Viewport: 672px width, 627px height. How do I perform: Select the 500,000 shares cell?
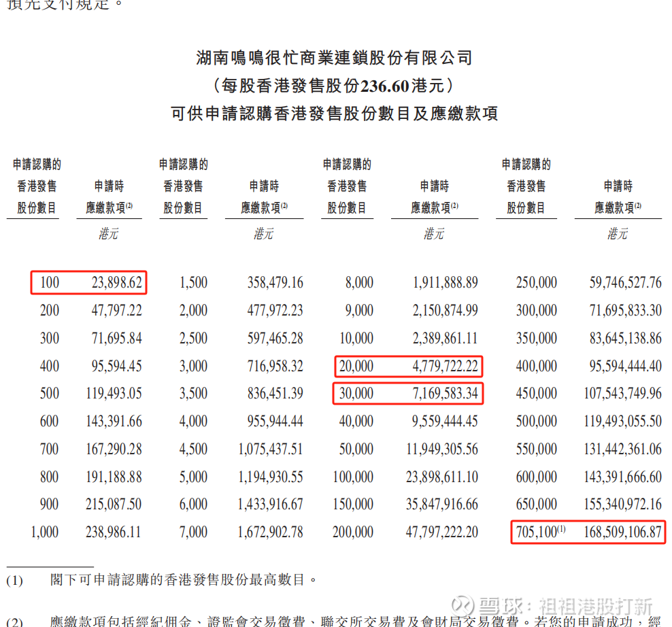tap(537, 421)
